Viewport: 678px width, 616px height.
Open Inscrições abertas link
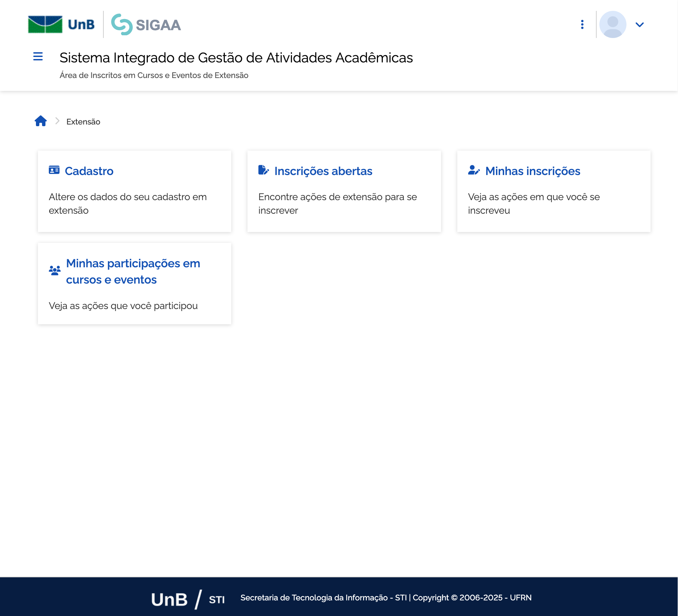[x=323, y=171]
